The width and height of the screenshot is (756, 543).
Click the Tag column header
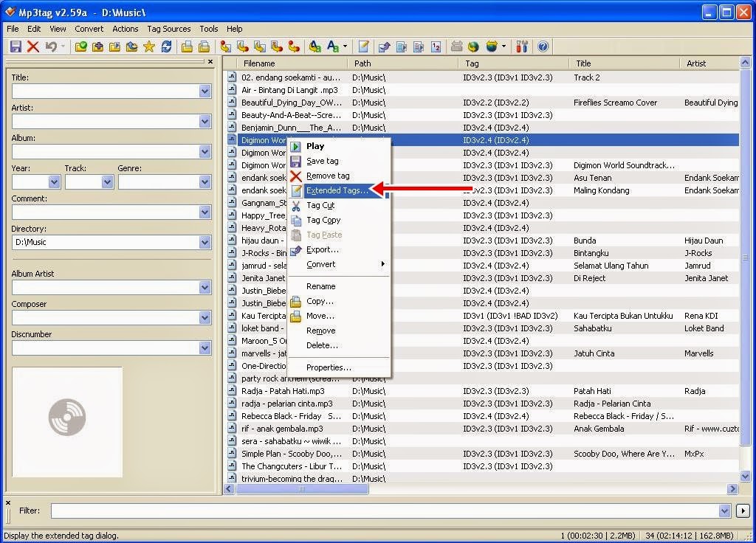click(x=514, y=63)
